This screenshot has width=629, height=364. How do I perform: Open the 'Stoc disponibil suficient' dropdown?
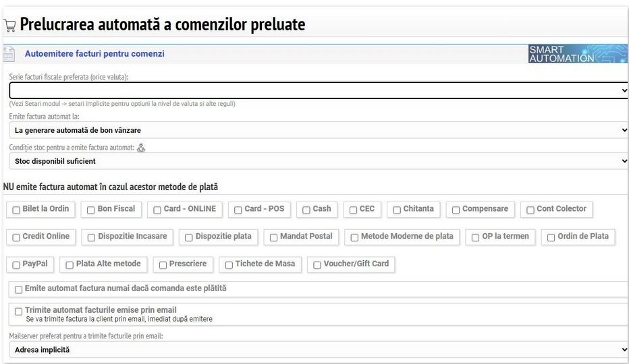point(319,161)
